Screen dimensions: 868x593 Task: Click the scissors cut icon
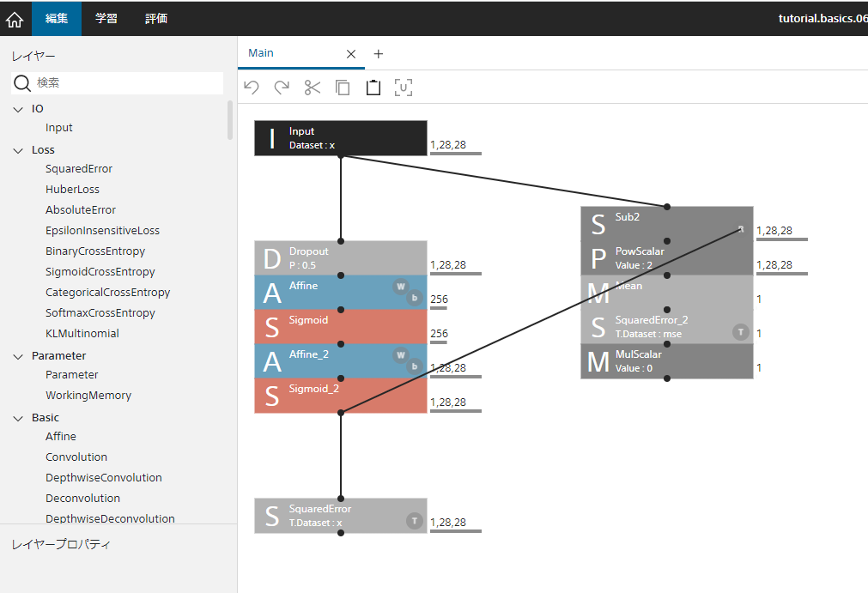pyautogui.click(x=312, y=87)
